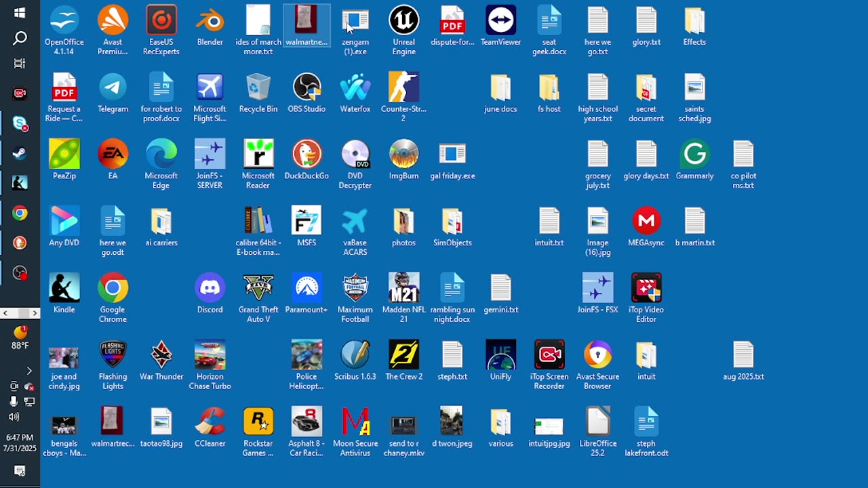Click taskbar scroll right arrow
Image resolution: width=868 pixels, height=488 pixels.
(x=35, y=313)
